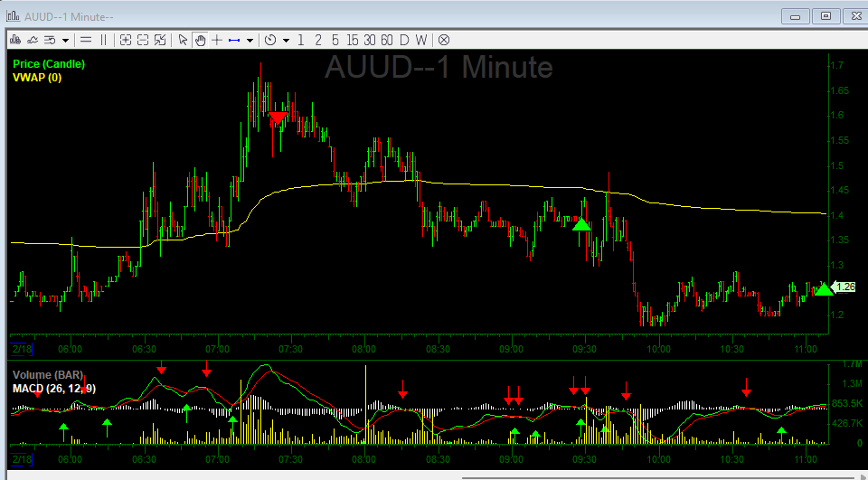Switch to 1 minute interval
This screenshot has height=480, width=868.
tap(300, 40)
